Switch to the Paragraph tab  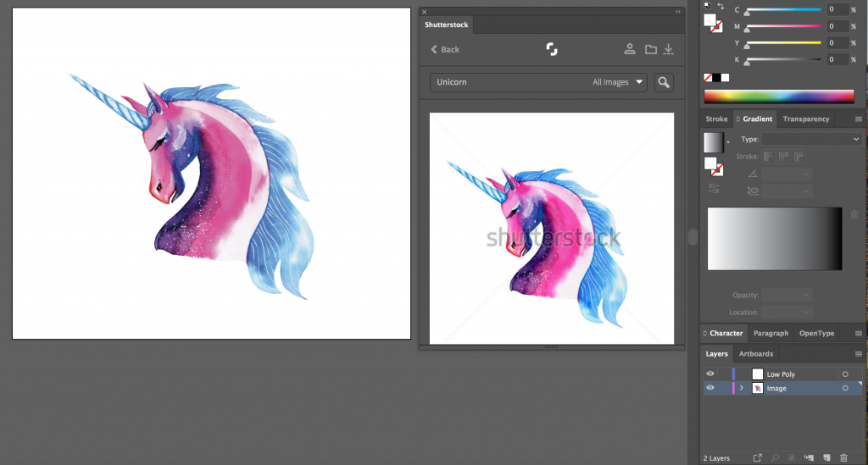coord(771,334)
